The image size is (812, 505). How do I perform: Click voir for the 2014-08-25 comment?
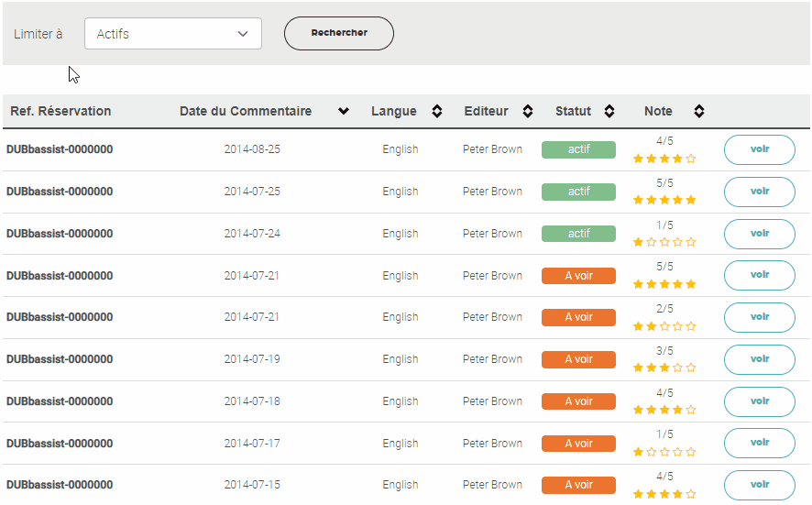tap(759, 149)
